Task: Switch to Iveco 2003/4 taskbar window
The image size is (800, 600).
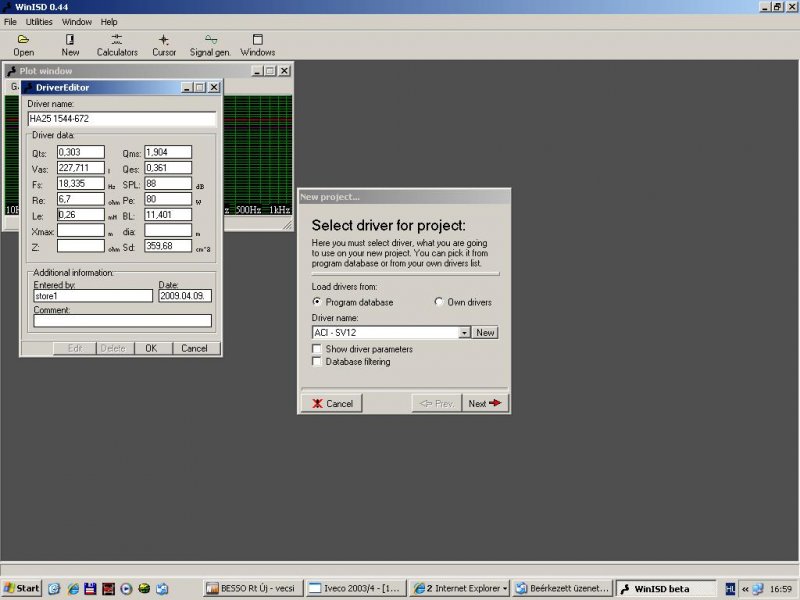Action: pyautogui.click(x=356, y=588)
